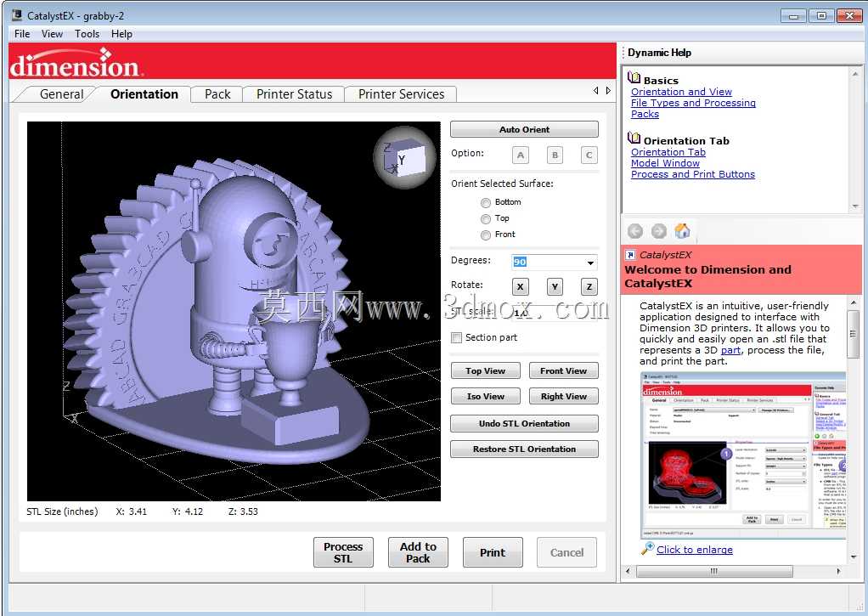Switch to Iso View

(486, 396)
